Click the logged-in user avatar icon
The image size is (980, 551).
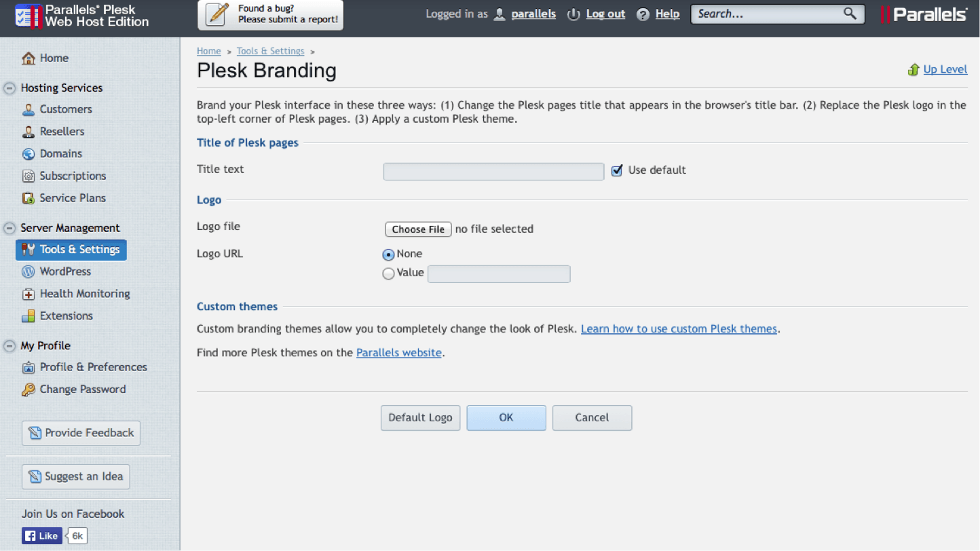click(x=500, y=14)
